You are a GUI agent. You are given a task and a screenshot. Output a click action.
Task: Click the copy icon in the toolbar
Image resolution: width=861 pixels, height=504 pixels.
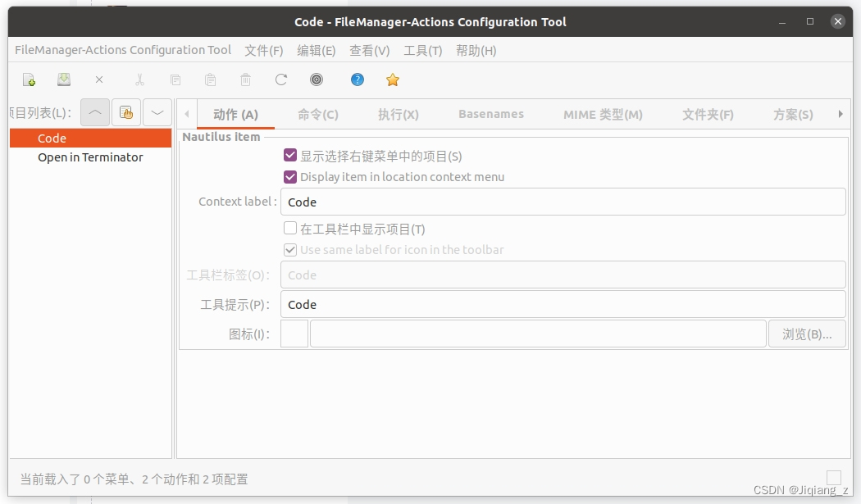tap(175, 79)
